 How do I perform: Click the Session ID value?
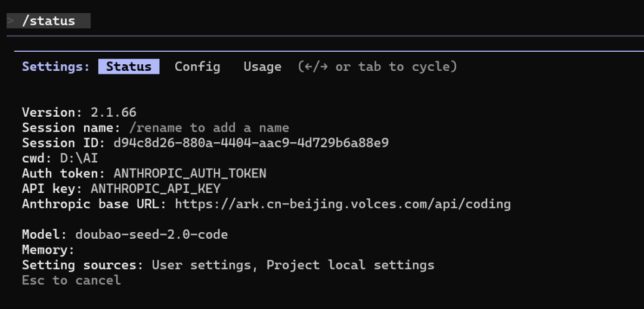tap(251, 143)
